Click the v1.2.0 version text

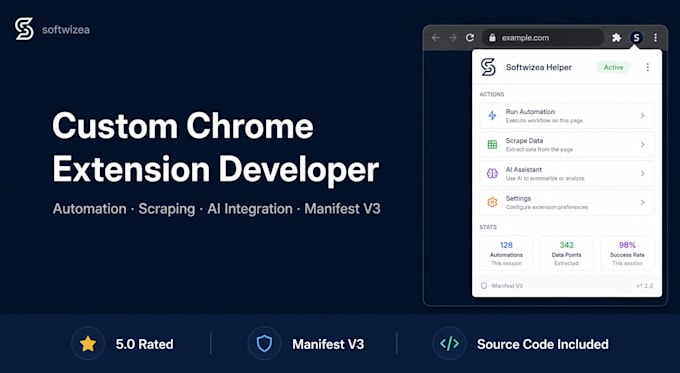[644, 286]
